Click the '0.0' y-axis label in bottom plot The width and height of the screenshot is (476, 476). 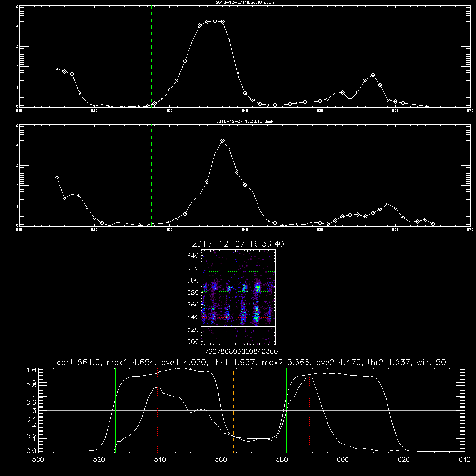[x=31, y=451]
